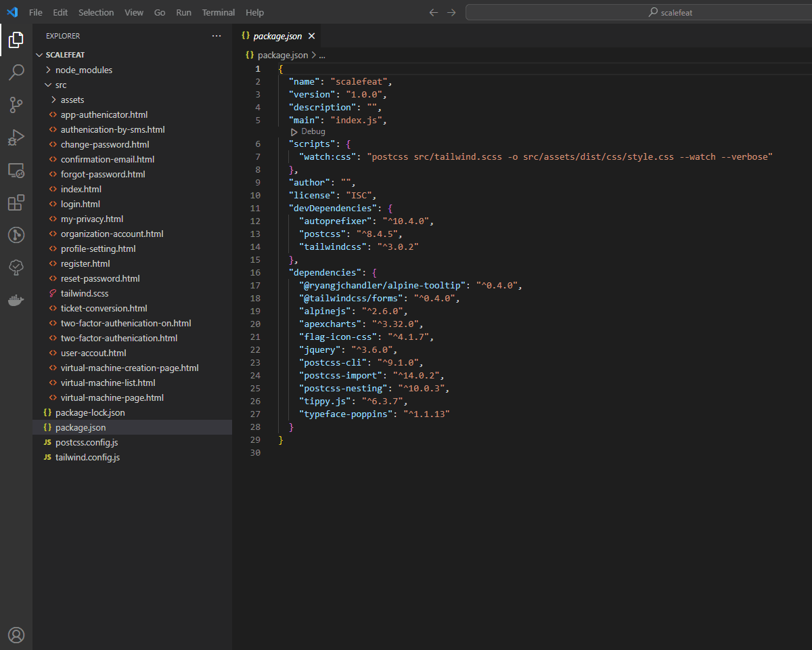The height and width of the screenshot is (650, 812).
Task: Open the Extensions view
Action: coord(16,202)
